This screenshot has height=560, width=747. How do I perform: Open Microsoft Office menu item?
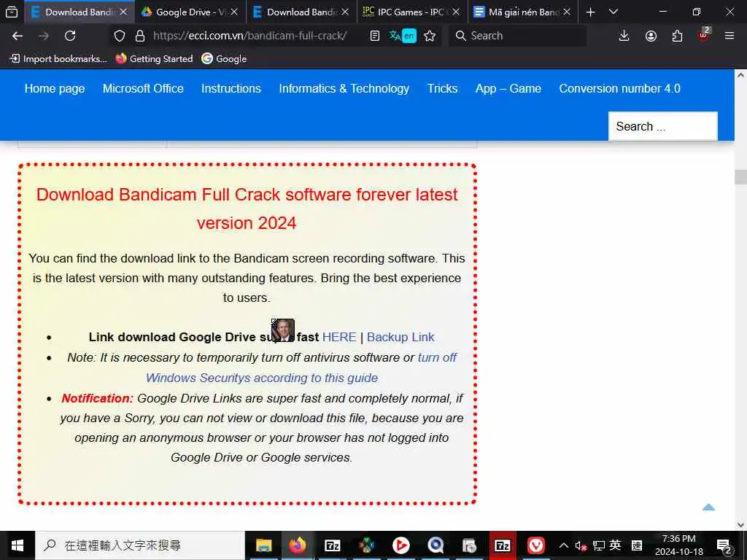[143, 88]
